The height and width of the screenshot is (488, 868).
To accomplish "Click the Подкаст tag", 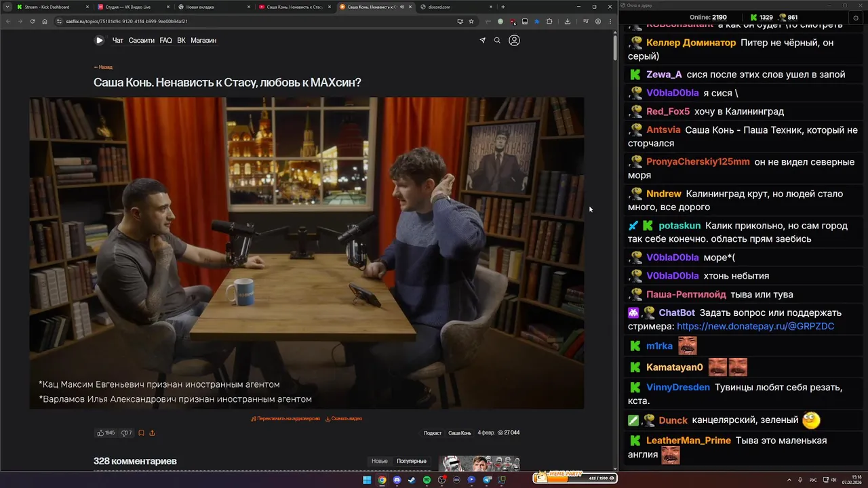I will 433,432.
